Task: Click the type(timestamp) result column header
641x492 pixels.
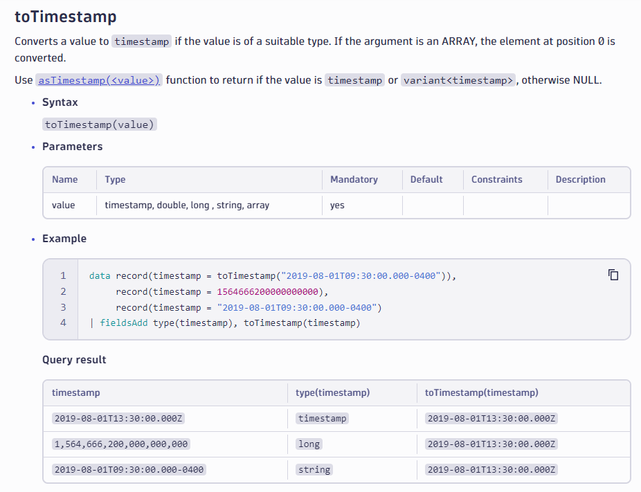Action: pyautogui.click(x=332, y=393)
